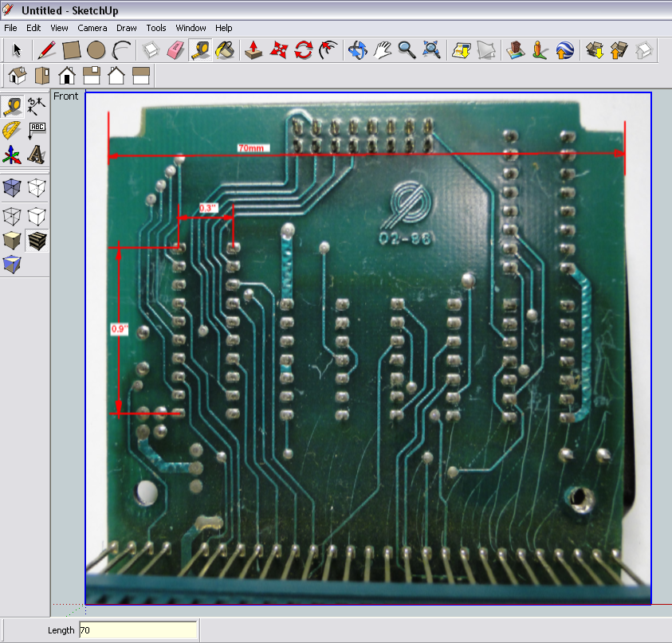This screenshot has width=672, height=643.
Task: Switch to Left view
Action: [141, 76]
